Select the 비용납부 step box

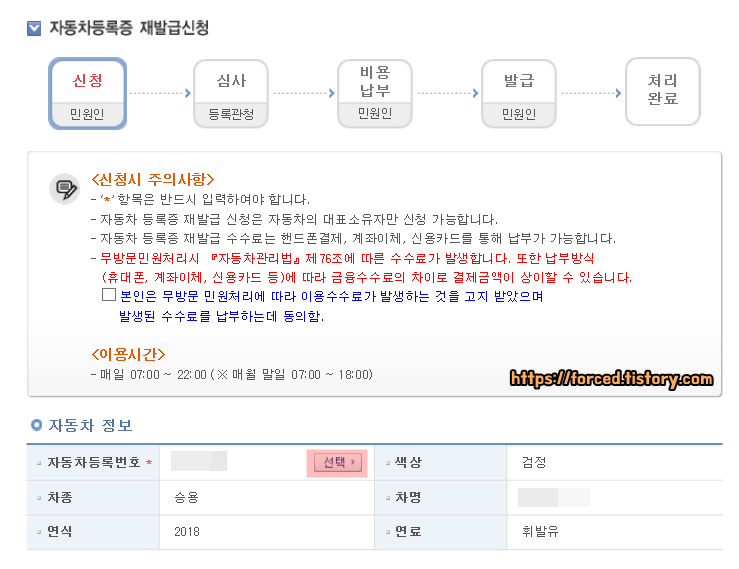coord(375,93)
